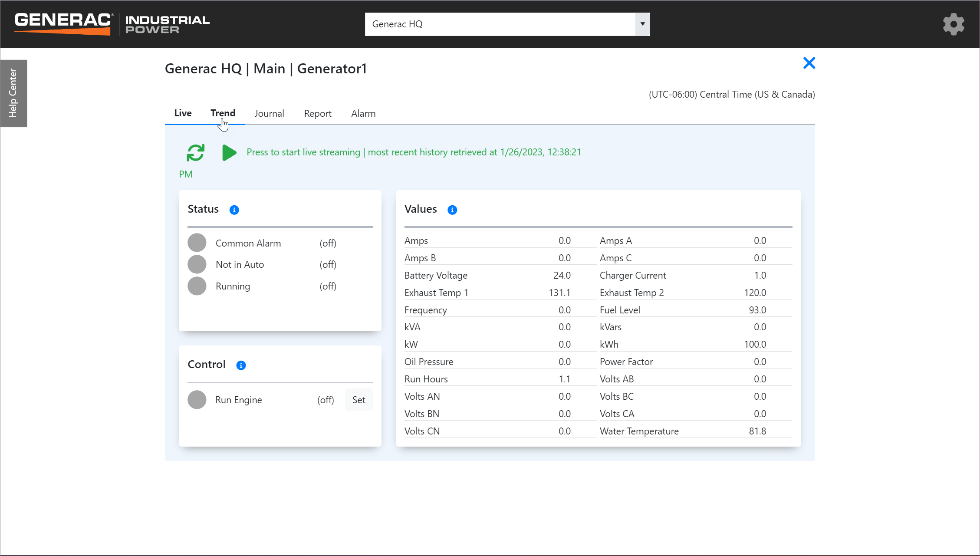Click the Generac Industrial Power logo
This screenshot has width=980, height=556.
coord(112,24)
